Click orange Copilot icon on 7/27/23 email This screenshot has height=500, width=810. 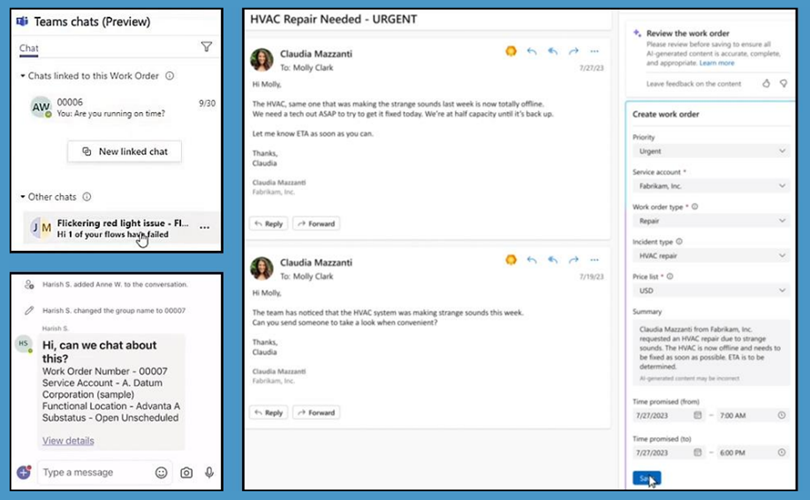tap(511, 51)
